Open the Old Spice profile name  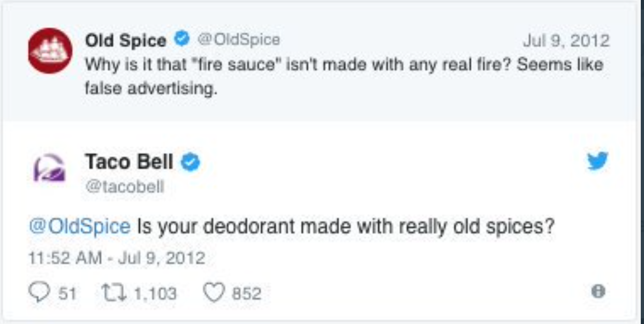(x=125, y=40)
